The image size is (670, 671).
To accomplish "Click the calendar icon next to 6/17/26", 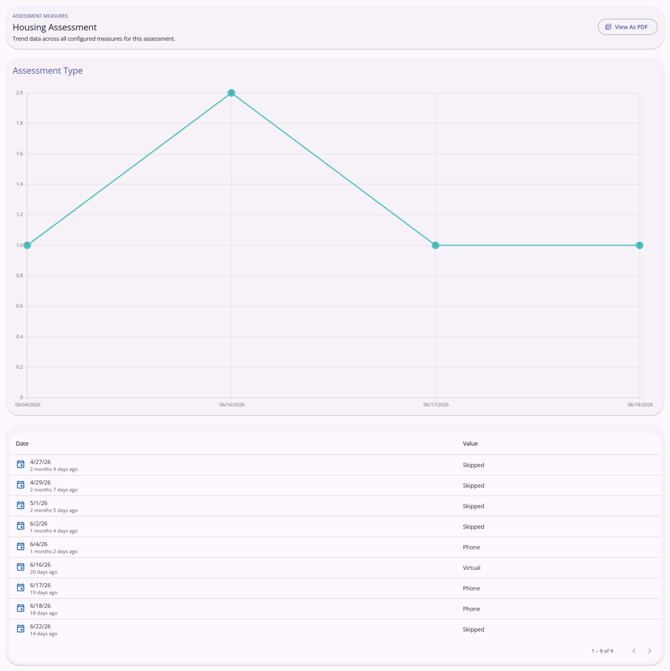I will pyautogui.click(x=21, y=588).
